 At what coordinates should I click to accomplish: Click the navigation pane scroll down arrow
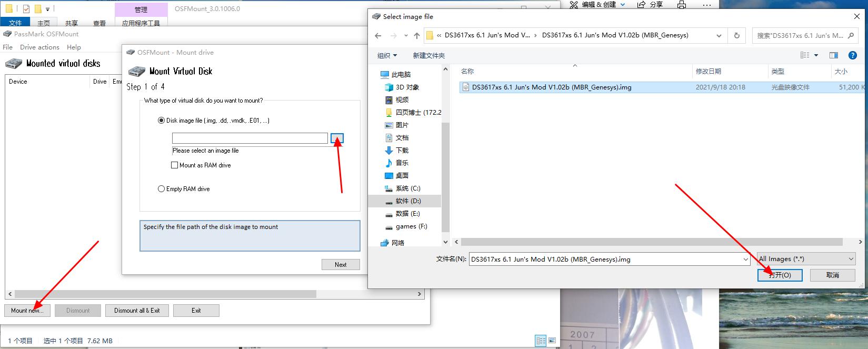click(x=446, y=242)
